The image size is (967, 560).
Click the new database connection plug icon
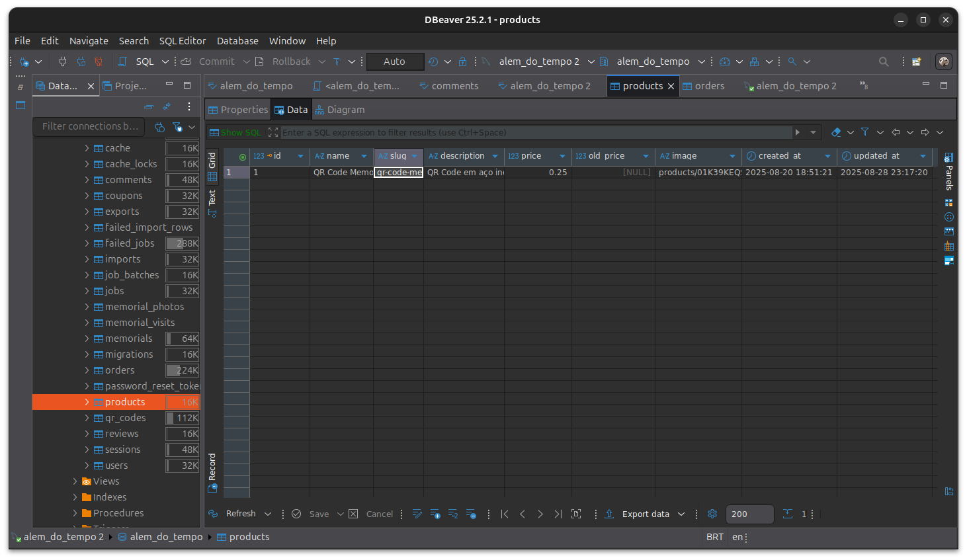24,61
